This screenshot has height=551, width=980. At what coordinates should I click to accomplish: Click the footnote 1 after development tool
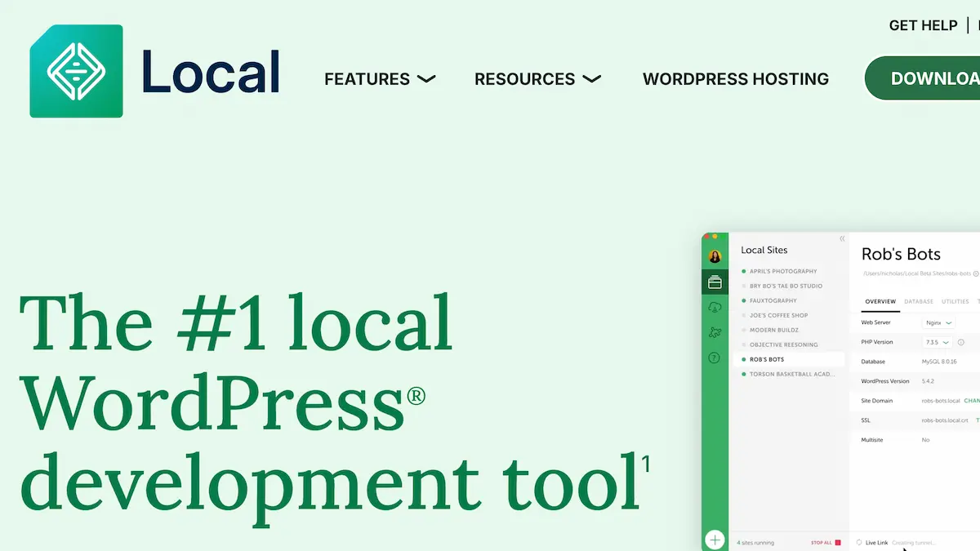646,464
